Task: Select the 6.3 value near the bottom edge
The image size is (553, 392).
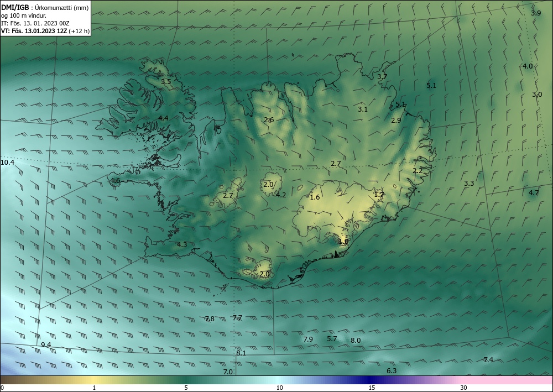Action: (392, 370)
